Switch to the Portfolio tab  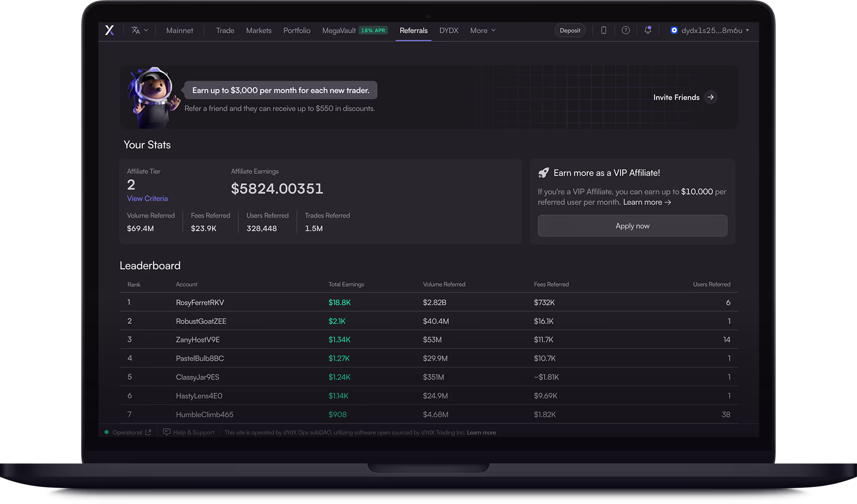tap(297, 31)
